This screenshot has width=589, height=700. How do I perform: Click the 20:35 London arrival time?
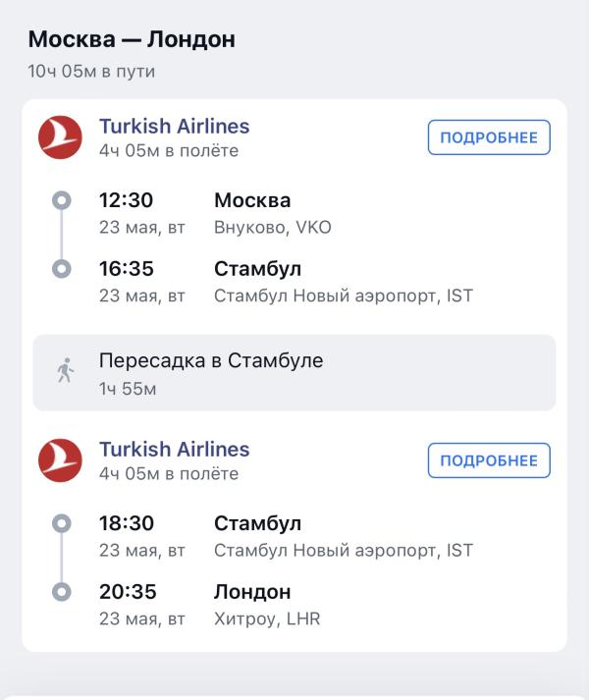[128, 592]
